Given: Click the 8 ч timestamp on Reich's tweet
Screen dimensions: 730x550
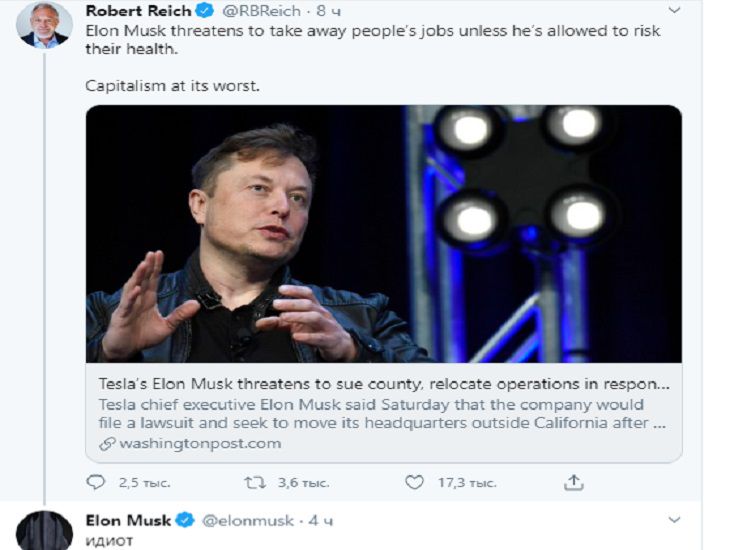Looking at the screenshot, I should [x=329, y=11].
